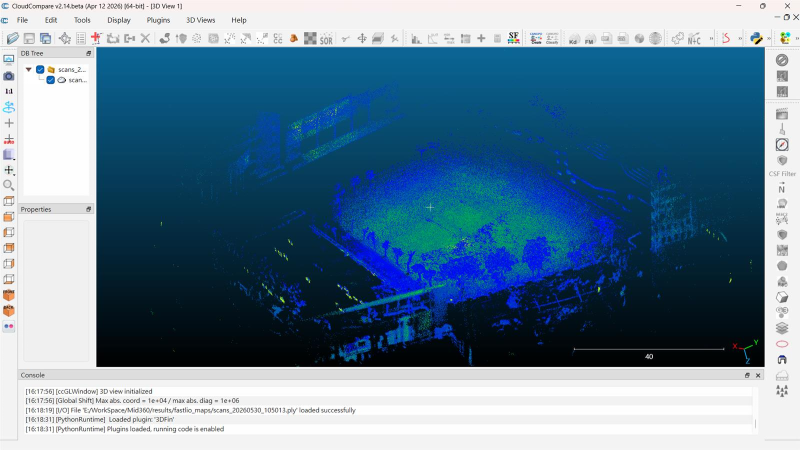The width and height of the screenshot is (800, 450).
Task: Click the blue rotation mode icon
Action: pos(9,107)
